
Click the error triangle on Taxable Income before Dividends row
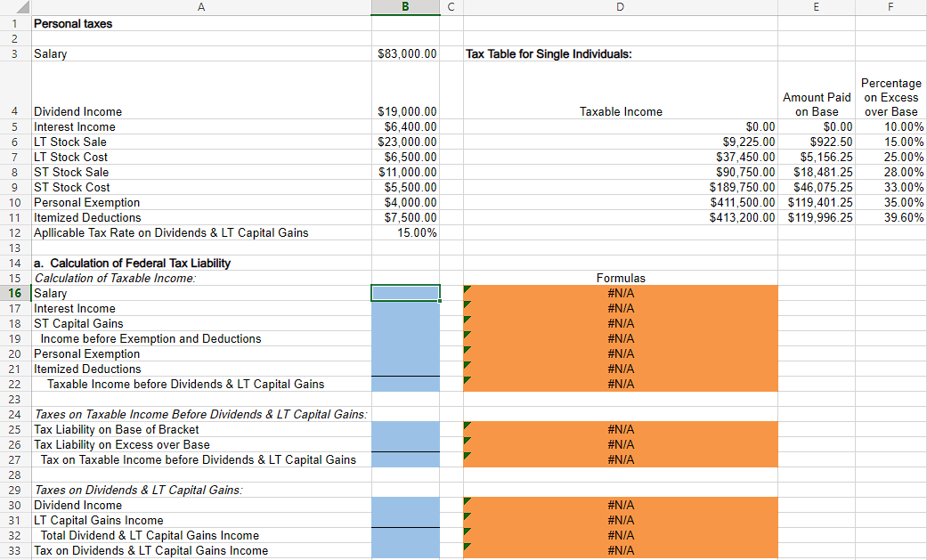pyautogui.click(x=465, y=381)
